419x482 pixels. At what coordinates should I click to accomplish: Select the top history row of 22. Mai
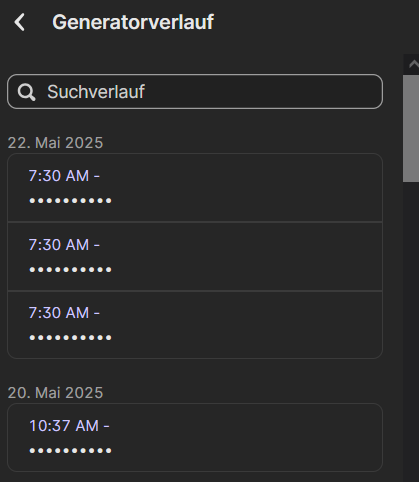195,188
